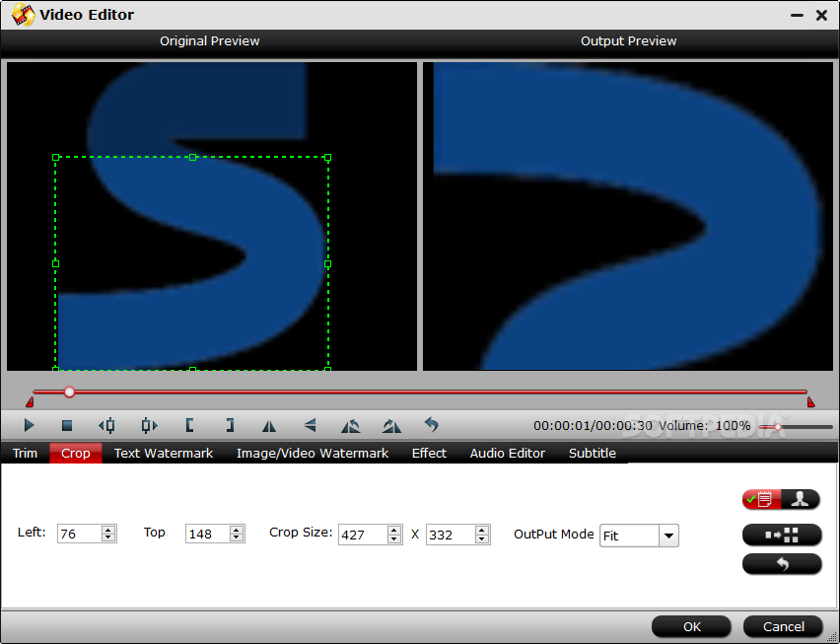Click the right trim end marker
This screenshot has height=644, width=840.
pyautogui.click(x=811, y=401)
